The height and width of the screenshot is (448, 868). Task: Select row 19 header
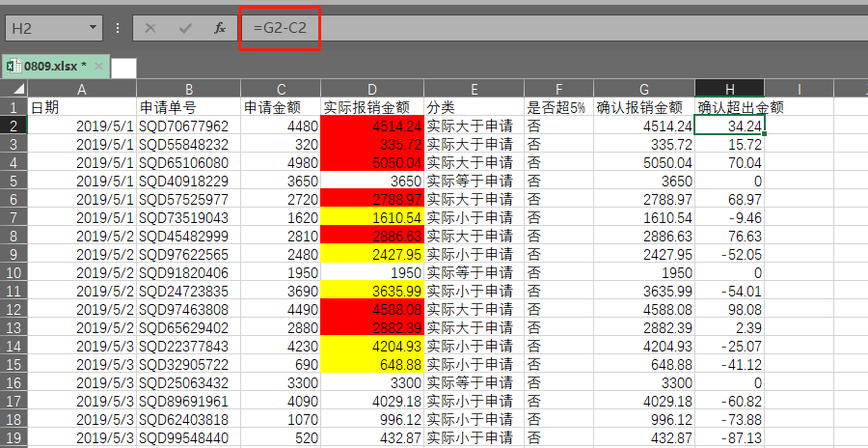14,437
